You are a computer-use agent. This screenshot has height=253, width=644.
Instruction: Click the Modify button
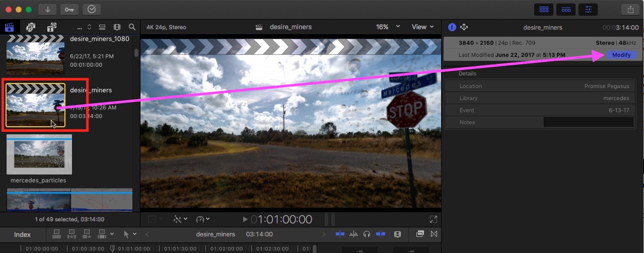pos(621,55)
